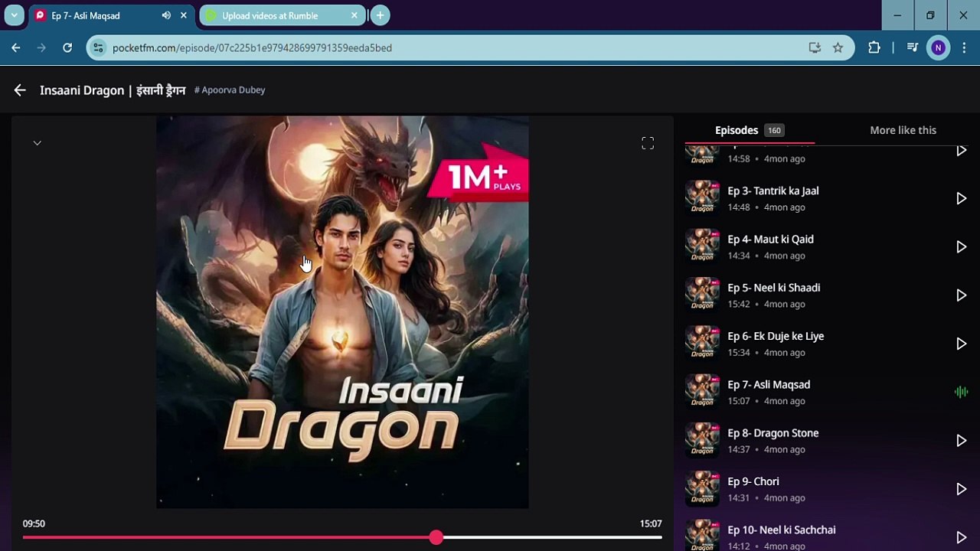Open a new browser tab
The height and width of the screenshot is (551, 980).
(x=380, y=15)
